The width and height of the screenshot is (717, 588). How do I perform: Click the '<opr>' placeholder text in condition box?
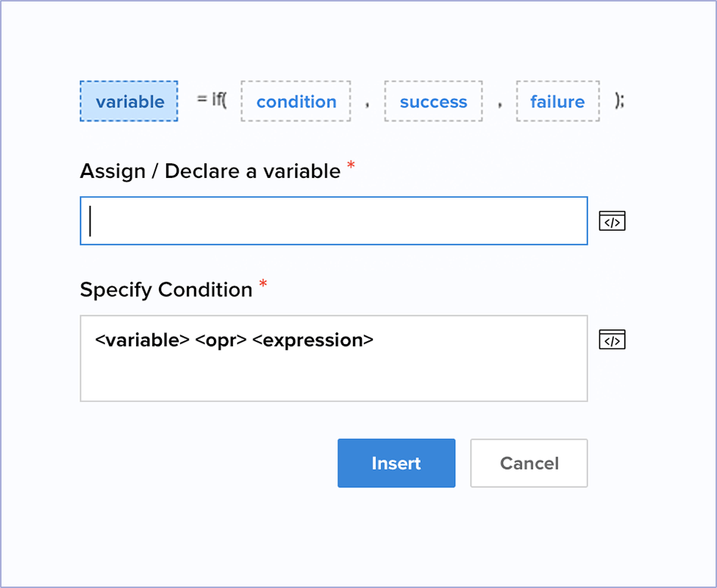coord(221,340)
